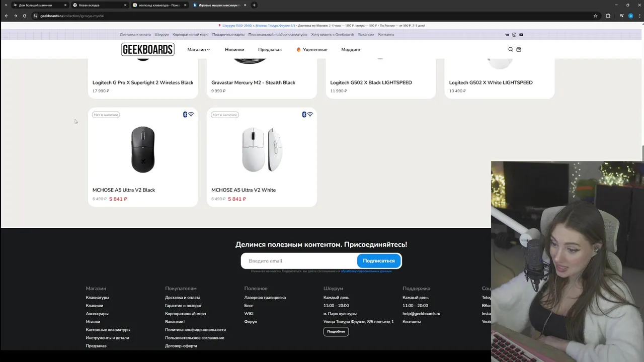Image resolution: width=644 pixels, height=362 pixels.
Task: Open 'Logitech G502 X Black LIGHTSPEED' title
Action: click(371, 82)
